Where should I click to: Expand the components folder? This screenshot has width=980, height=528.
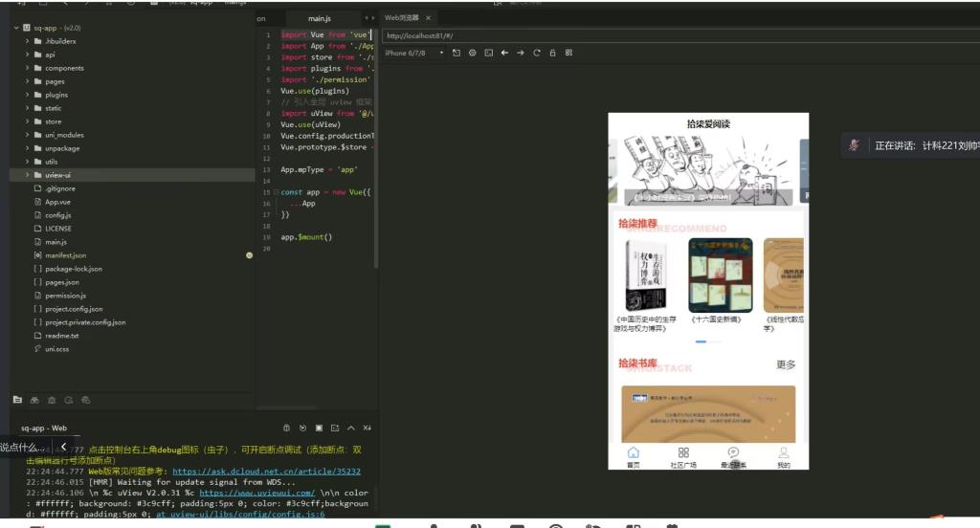click(x=64, y=68)
